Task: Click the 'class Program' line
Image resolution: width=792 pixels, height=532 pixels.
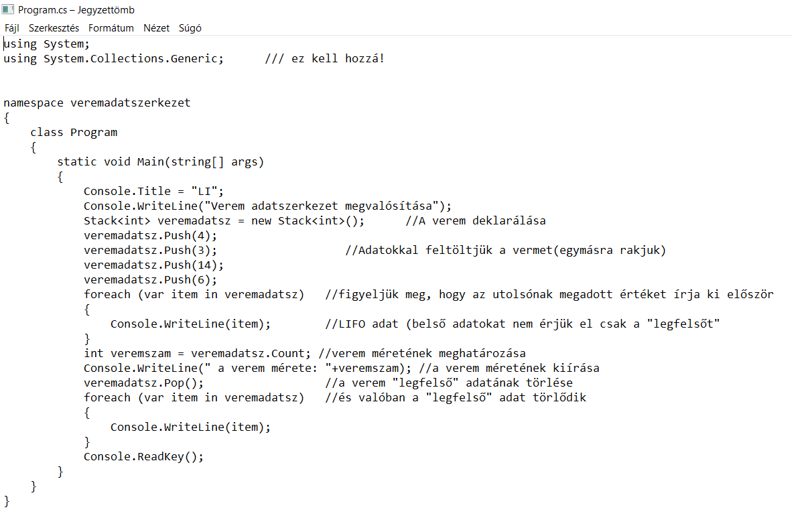Action: pyautogui.click(x=74, y=133)
